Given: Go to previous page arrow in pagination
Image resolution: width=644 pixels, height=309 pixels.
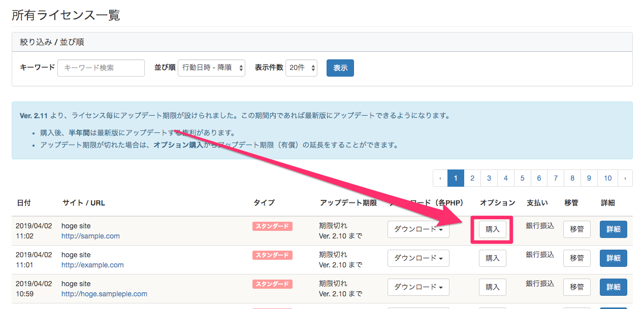Looking at the screenshot, I should click(440, 178).
